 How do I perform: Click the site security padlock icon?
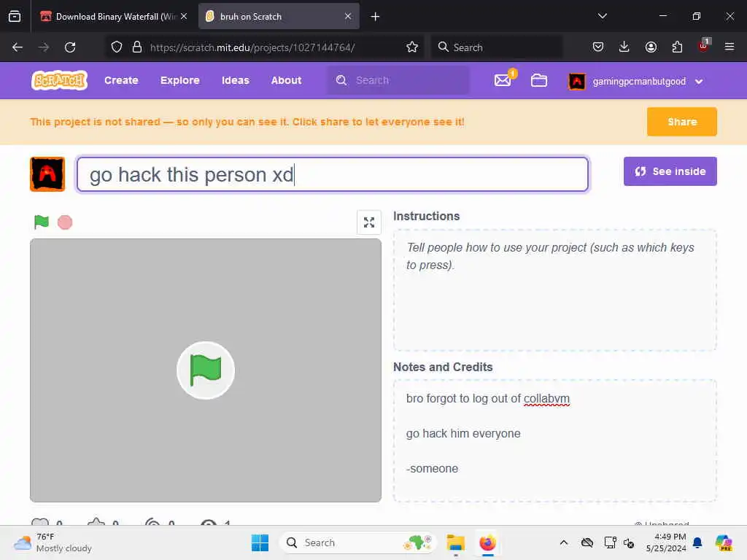tap(137, 47)
